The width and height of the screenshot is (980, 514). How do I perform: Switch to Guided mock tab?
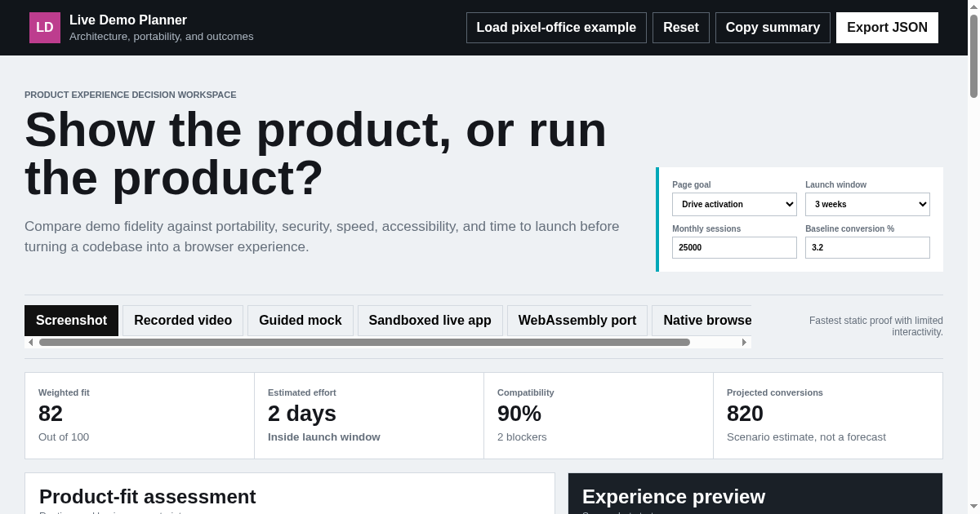click(301, 321)
